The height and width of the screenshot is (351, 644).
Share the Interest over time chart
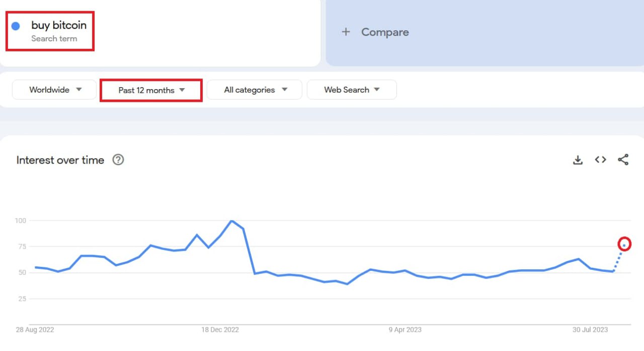(x=623, y=160)
